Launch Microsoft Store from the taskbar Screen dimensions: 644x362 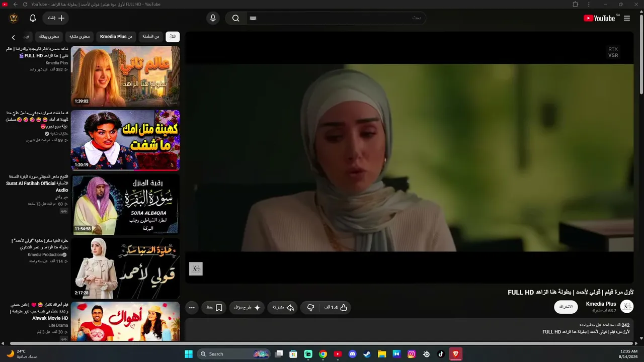pos(293,354)
